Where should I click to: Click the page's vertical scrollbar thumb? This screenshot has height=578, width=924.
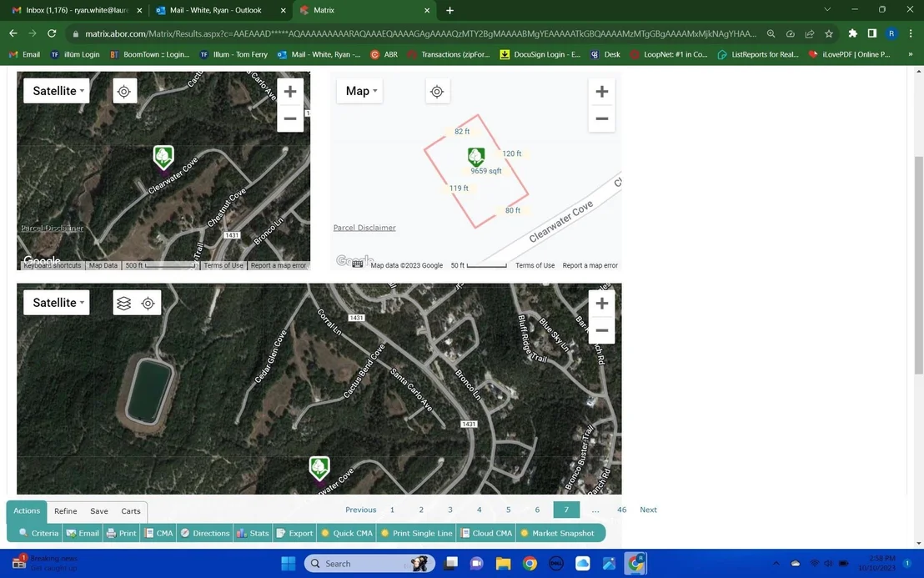(x=918, y=264)
